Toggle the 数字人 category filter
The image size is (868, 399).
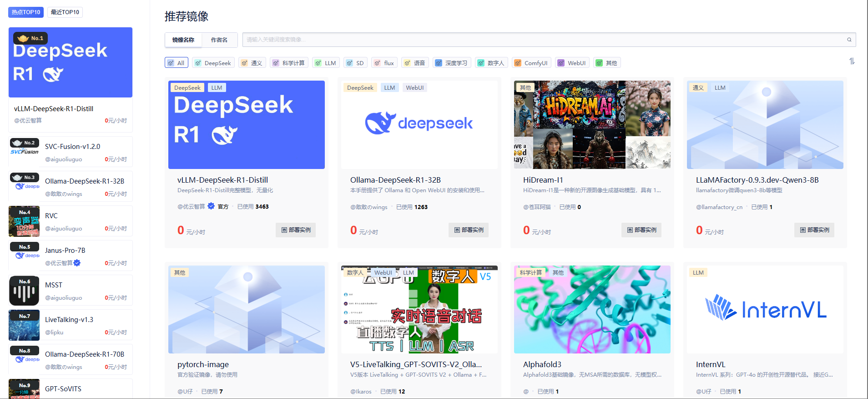(x=491, y=63)
